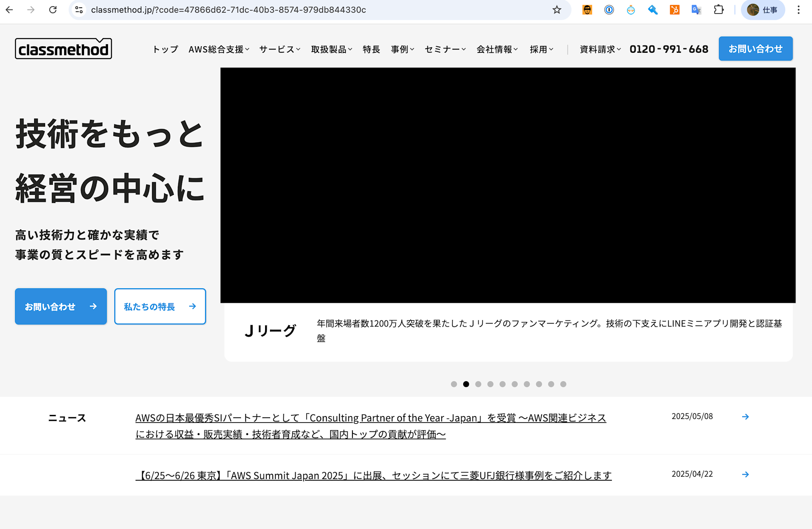
Task: Click the browser forward arrow
Action: 31,10
